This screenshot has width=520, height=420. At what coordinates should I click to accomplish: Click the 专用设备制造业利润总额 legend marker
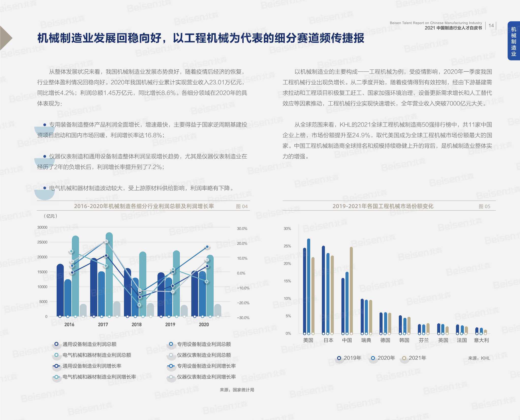[x=171, y=344]
